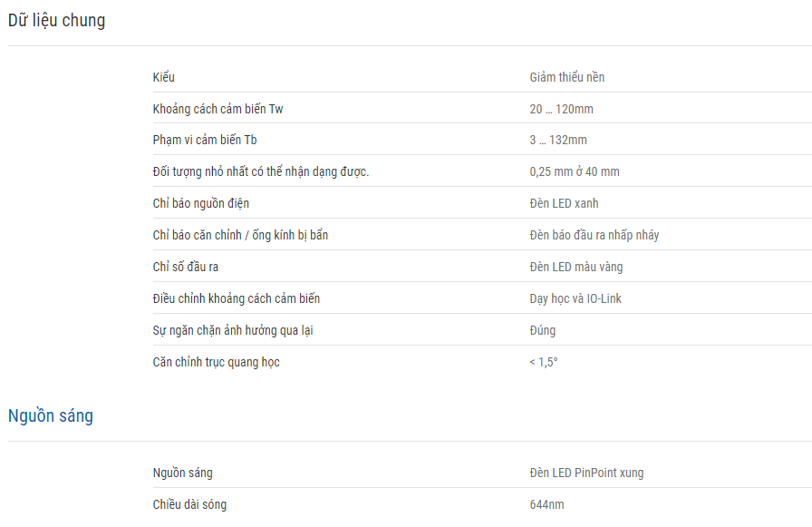This screenshot has height=527, width=812.
Task: Click "Đối tượng nhỏ nhất có thể nhận dạng được."
Action: [261, 171]
